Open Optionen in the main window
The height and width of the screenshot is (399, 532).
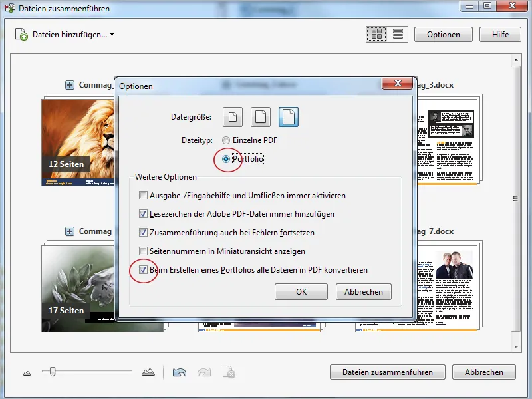444,35
